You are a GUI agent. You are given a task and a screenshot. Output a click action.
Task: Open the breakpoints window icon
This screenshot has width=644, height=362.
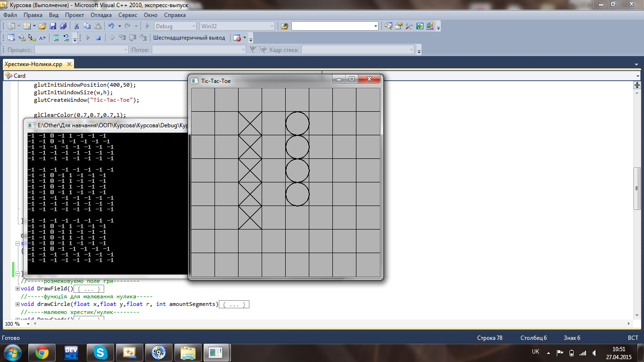pos(237,38)
